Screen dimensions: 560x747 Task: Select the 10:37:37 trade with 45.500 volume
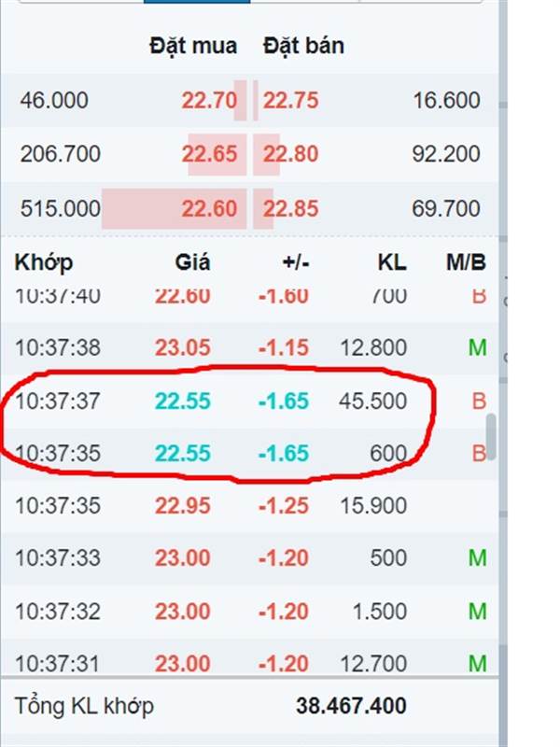point(249,401)
